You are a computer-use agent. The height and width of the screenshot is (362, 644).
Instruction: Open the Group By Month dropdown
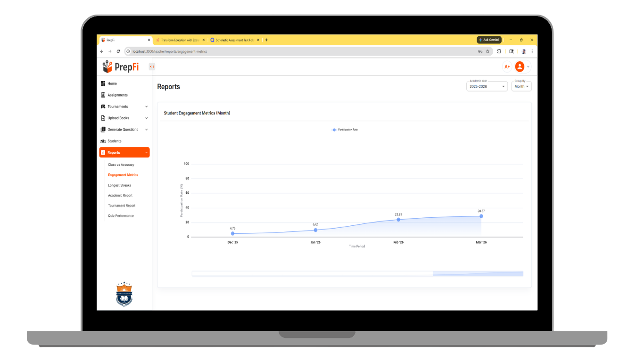521,86
